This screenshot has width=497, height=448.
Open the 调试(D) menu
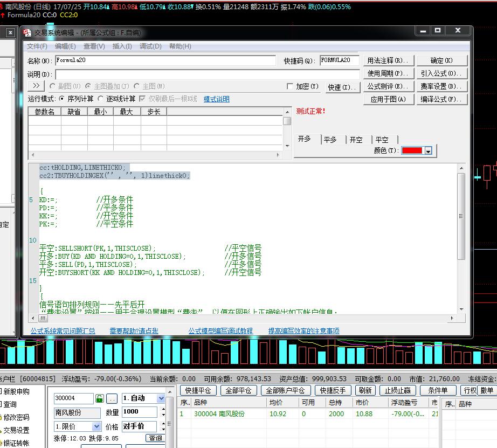pos(150,46)
